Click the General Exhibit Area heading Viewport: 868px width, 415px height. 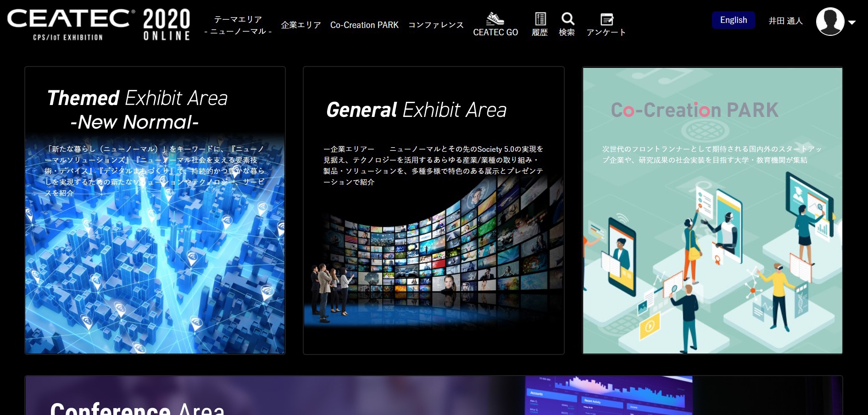[x=416, y=110]
